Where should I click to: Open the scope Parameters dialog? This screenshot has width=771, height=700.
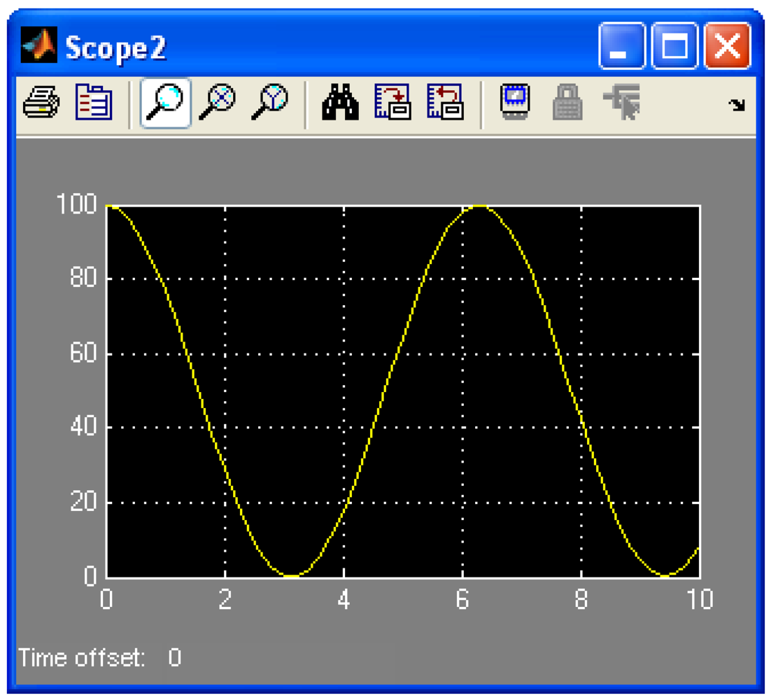click(94, 104)
